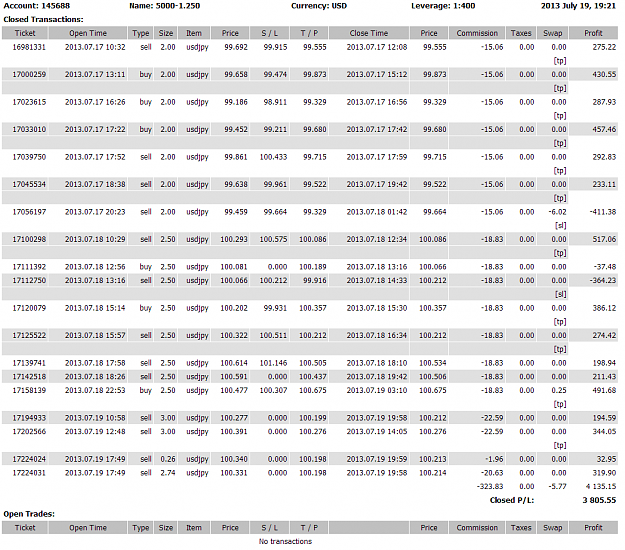Click the [sl] tag under ticket 17056197
The width and height of the screenshot is (625, 550).
560,226
